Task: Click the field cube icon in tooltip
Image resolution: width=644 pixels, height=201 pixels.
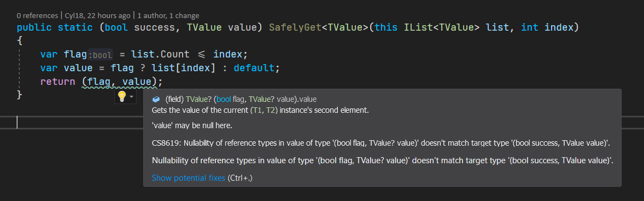Action: coord(156,99)
